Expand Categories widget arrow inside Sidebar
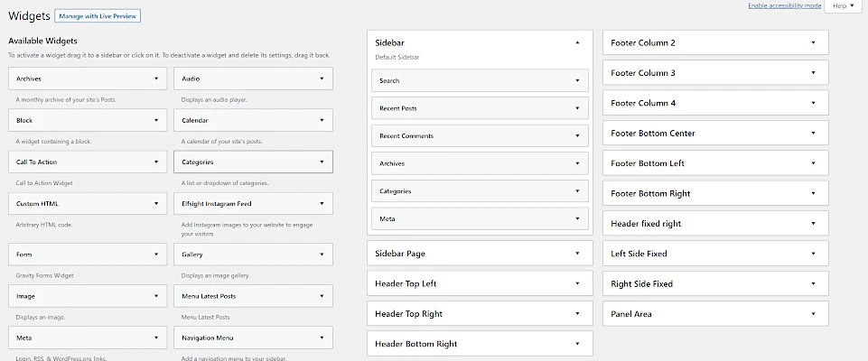868x361 pixels. click(x=577, y=191)
